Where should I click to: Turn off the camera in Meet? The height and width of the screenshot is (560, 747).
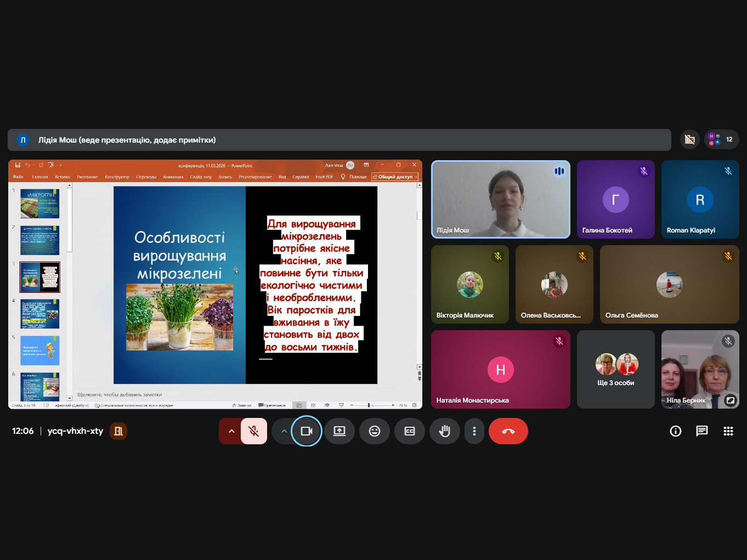307,431
